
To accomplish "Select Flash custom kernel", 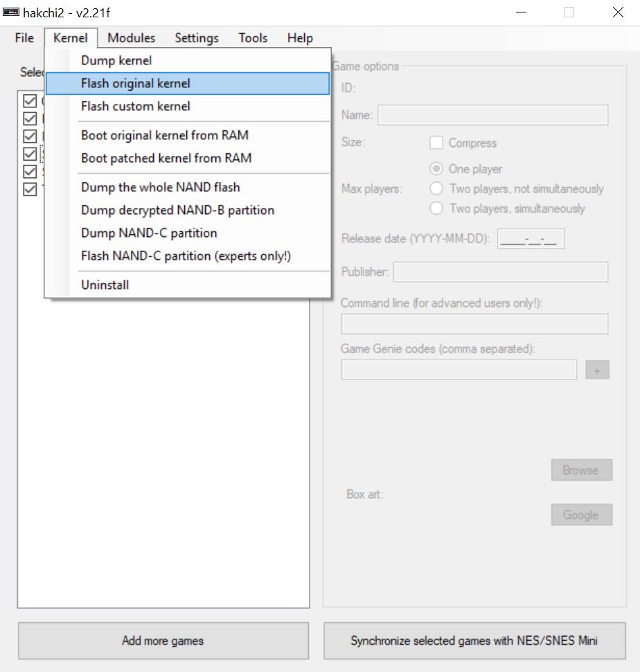I will [188, 106].
